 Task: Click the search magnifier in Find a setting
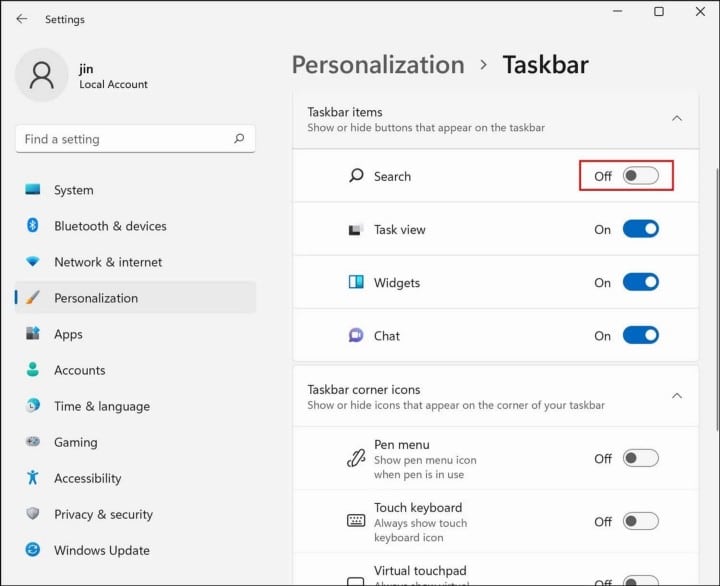click(x=239, y=138)
